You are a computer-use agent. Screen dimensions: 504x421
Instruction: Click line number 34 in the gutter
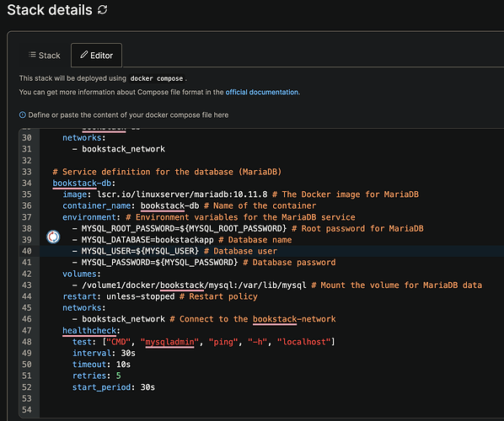27,183
